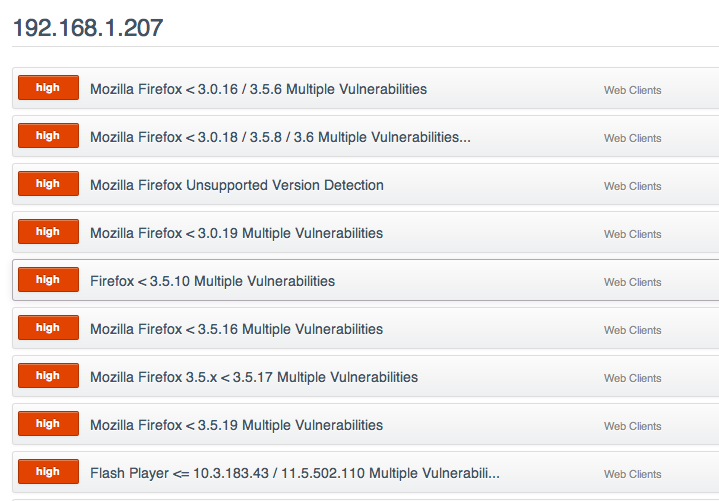
Task: Click high badge on Flash Player row
Action: (x=48, y=472)
